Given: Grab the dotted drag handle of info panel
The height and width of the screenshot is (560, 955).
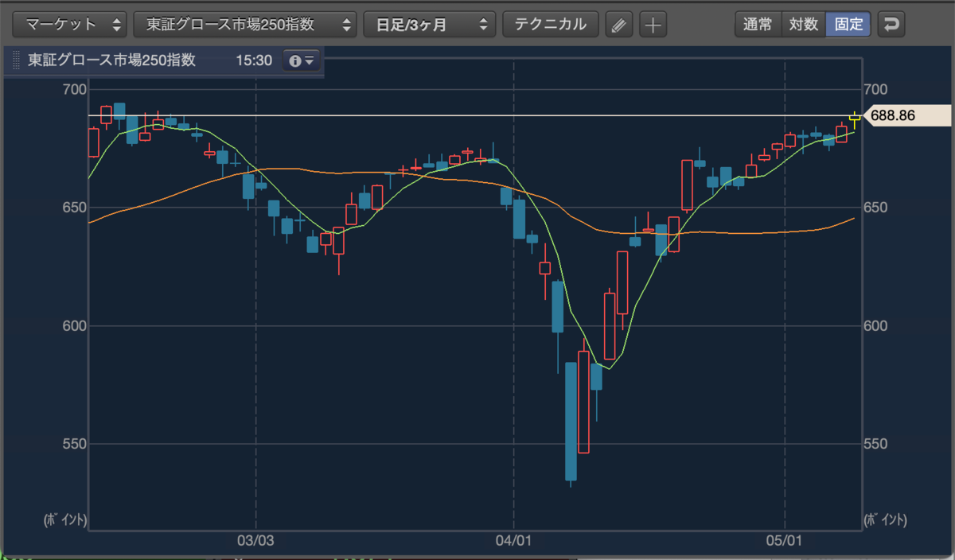Looking at the screenshot, I should pos(15,60).
